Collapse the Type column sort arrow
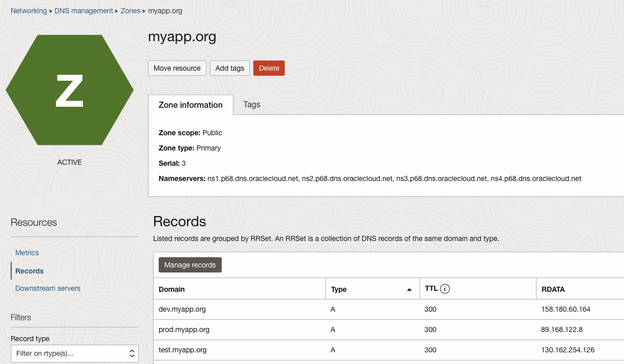This screenshot has height=364, width=624. [409, 289]
